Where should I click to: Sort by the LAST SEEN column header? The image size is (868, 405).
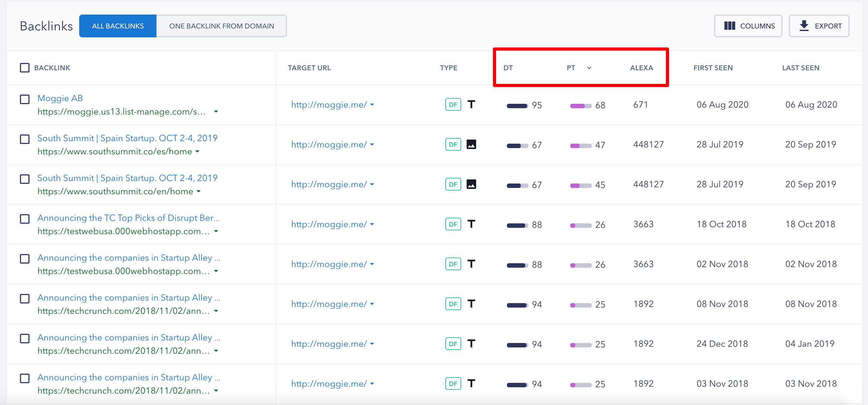(801, 68)
